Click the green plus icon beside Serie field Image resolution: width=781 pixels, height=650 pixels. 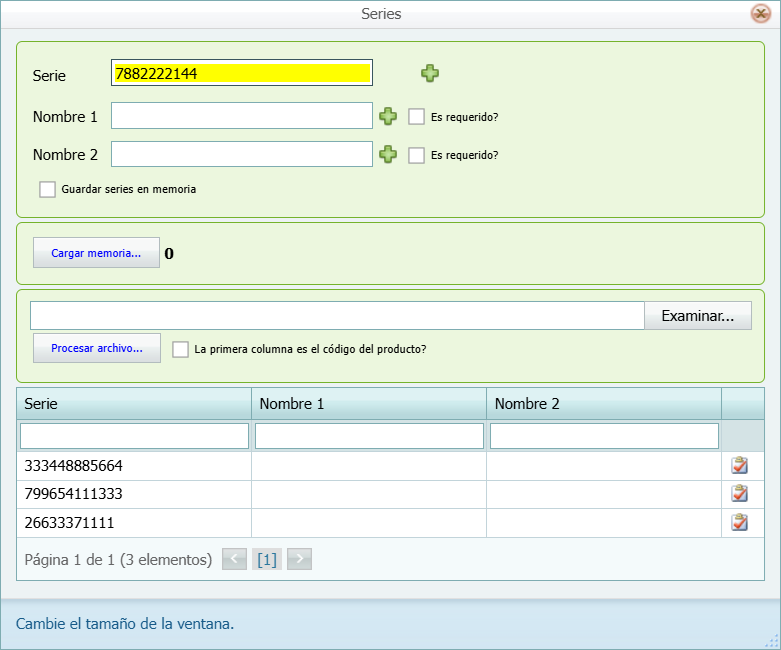click(430, 73)
